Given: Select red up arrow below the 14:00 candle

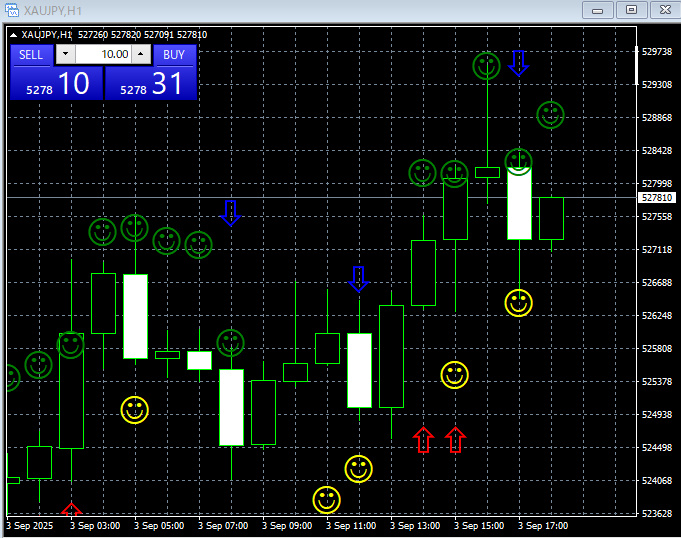Looking at the screenshot, I should (x=423, y=440).
